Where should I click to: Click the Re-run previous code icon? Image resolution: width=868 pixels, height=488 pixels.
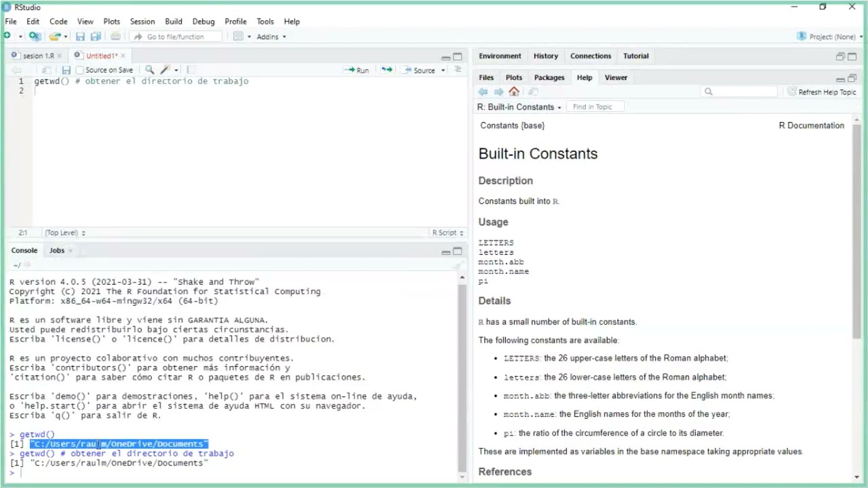point(387,70)
